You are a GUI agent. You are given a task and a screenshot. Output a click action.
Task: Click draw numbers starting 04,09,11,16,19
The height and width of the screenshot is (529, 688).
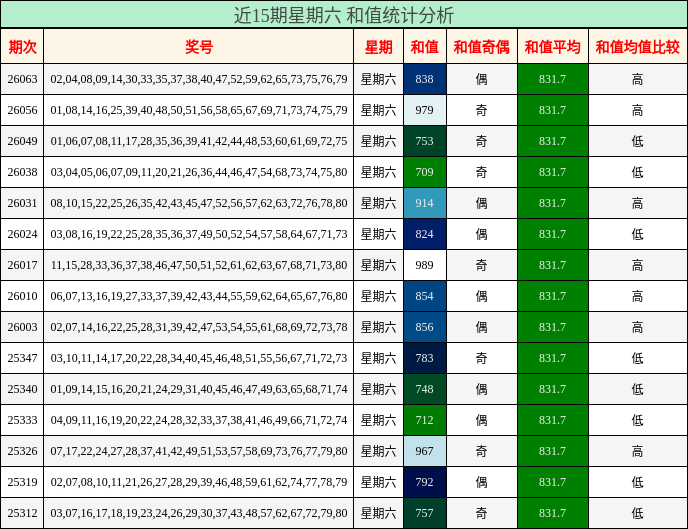pos(199,420)
